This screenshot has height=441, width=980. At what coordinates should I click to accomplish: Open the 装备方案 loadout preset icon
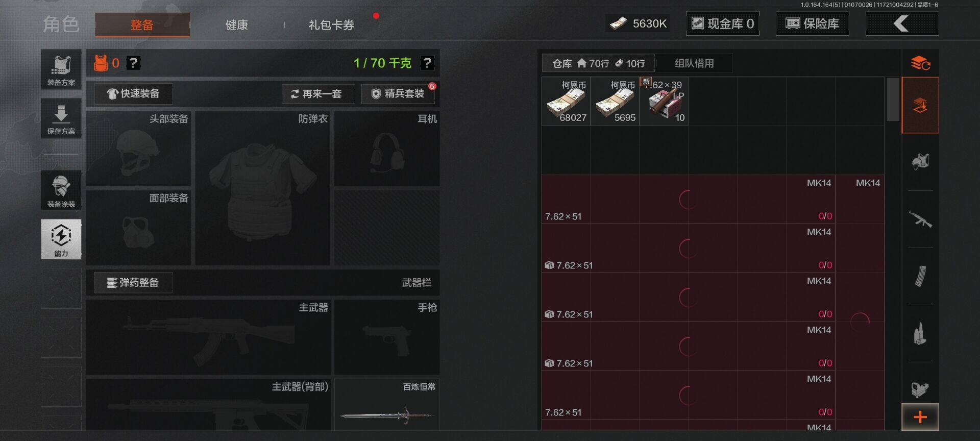point(61,69)
